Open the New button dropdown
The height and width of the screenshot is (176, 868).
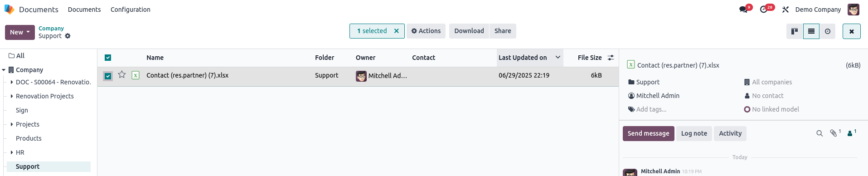coord(20,32)
